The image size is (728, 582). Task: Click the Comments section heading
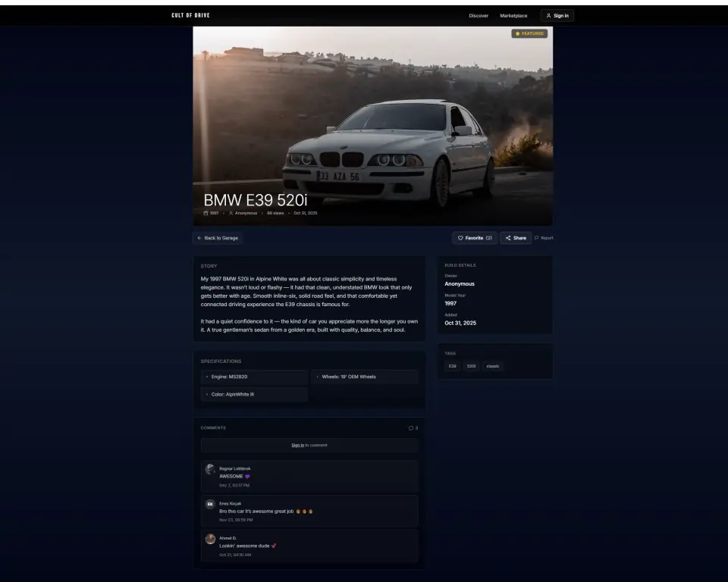[x=213, y=428]
